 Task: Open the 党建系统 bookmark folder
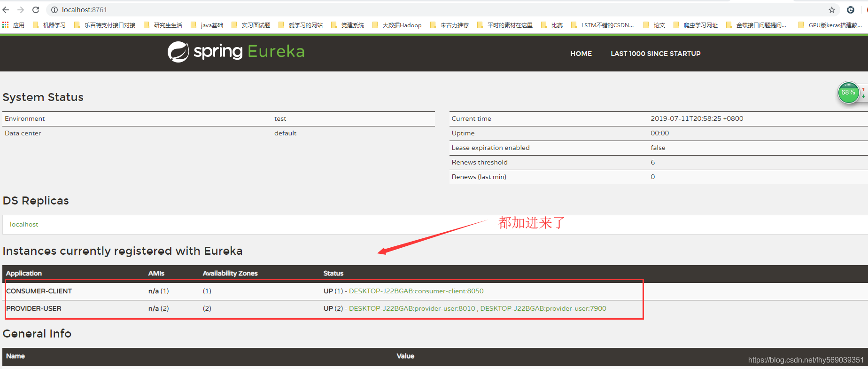pyautogui.click(x=348, y=25)
